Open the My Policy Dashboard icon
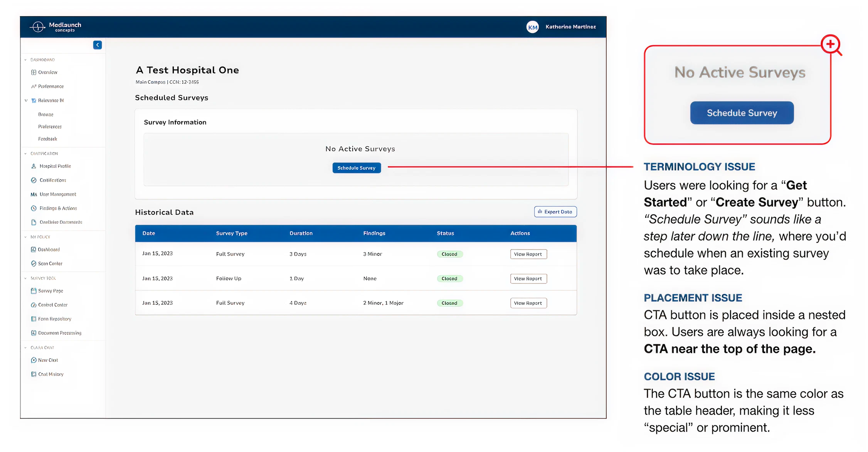Viewport: 868px width, 452px height. (x=34, y=250)
